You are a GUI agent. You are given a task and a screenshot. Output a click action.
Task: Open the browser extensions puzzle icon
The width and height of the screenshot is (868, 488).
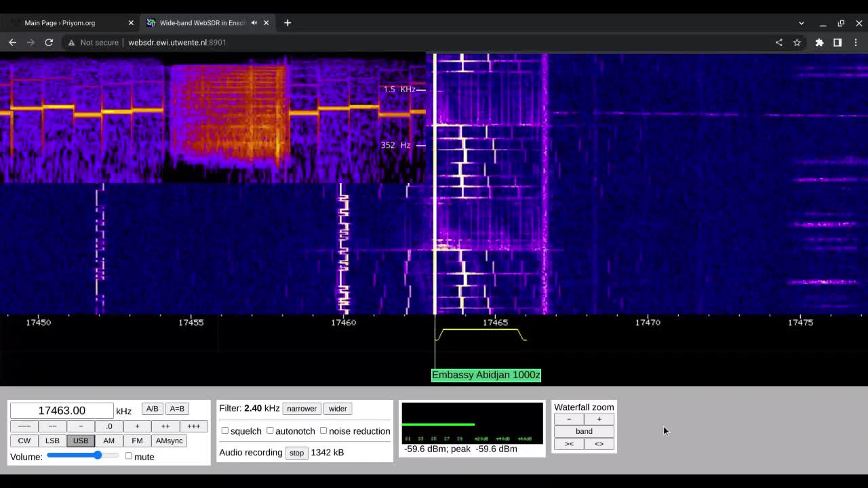point(819,42)
